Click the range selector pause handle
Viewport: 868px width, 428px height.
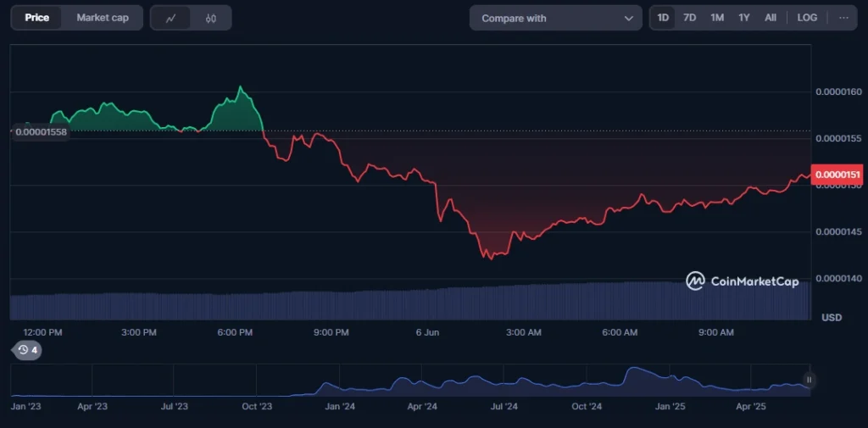click(x=809, y=380)
